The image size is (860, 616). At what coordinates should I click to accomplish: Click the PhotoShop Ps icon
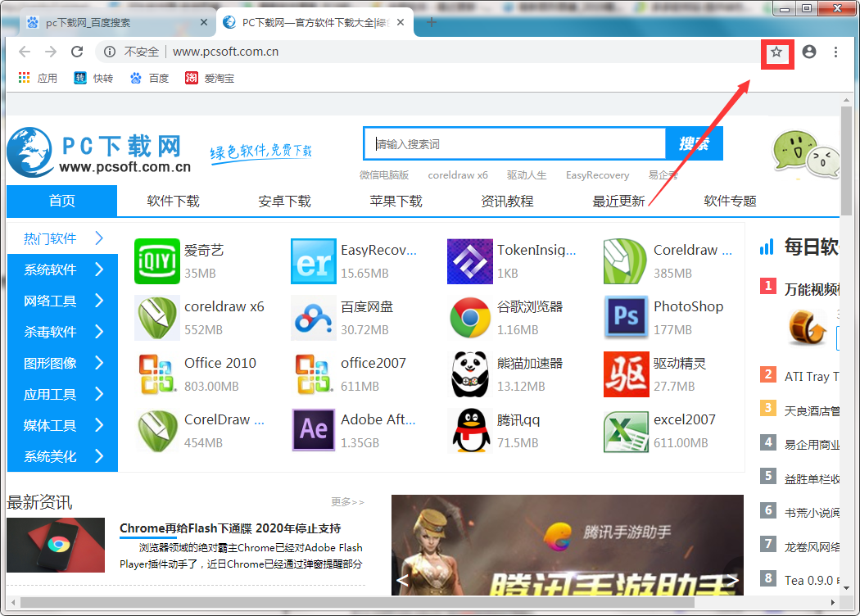pyautogui.click(x=626, y=318)
